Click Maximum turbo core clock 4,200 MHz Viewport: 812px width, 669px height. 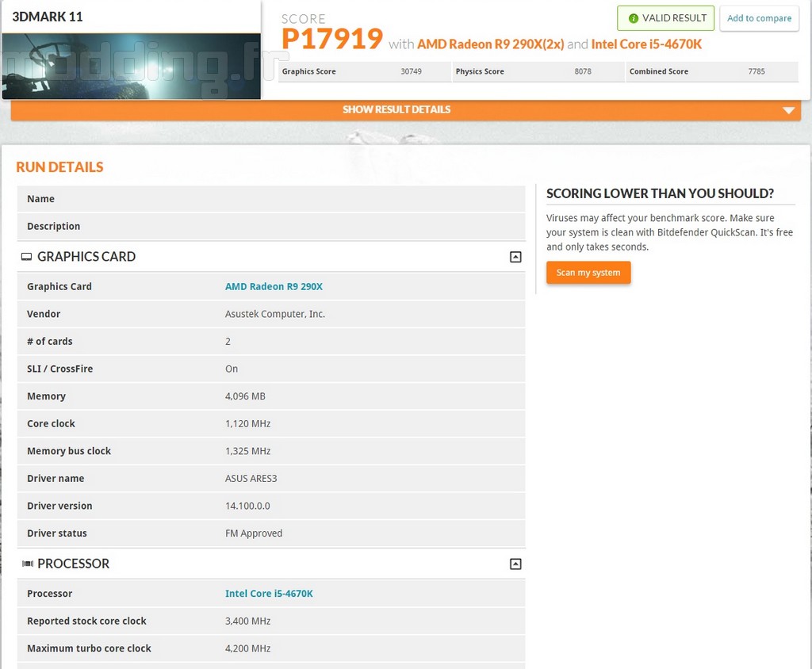point(247,648)
